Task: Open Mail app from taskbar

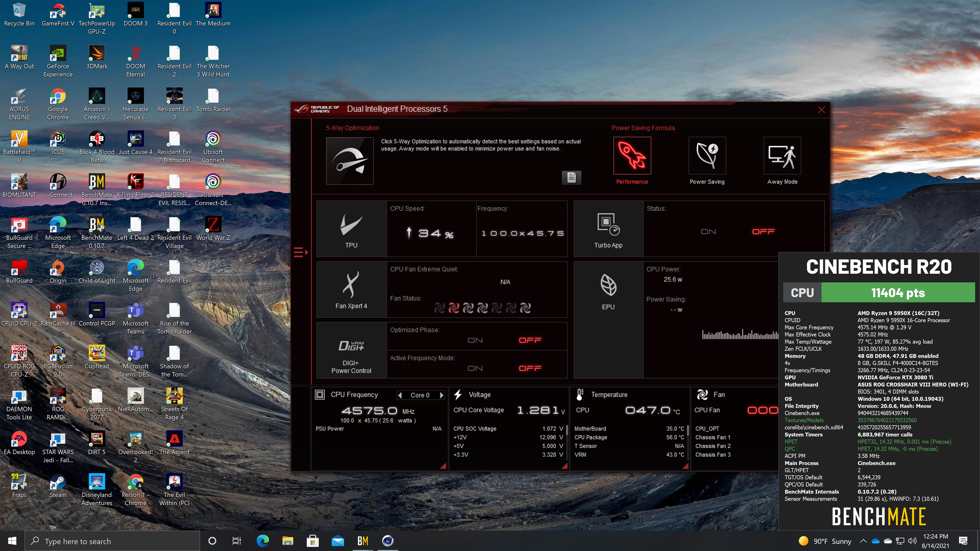Action: click(x=338, y=541)
